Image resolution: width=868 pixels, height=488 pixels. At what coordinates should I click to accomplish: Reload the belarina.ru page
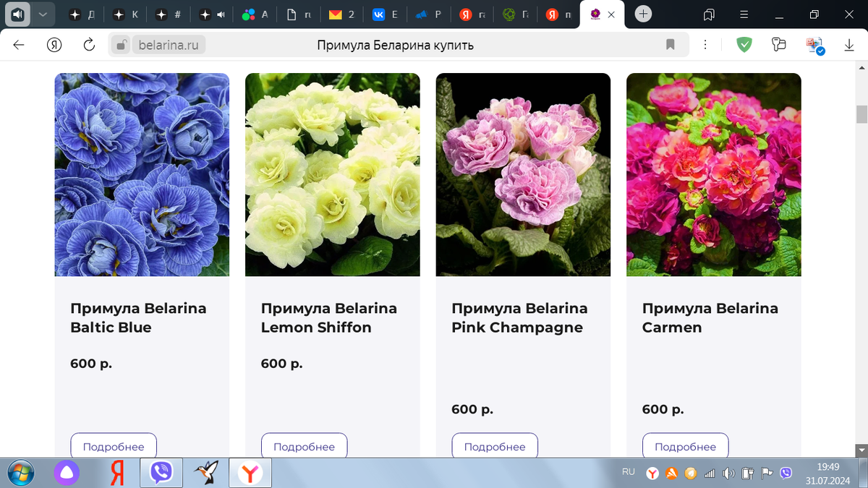point(89,45)
